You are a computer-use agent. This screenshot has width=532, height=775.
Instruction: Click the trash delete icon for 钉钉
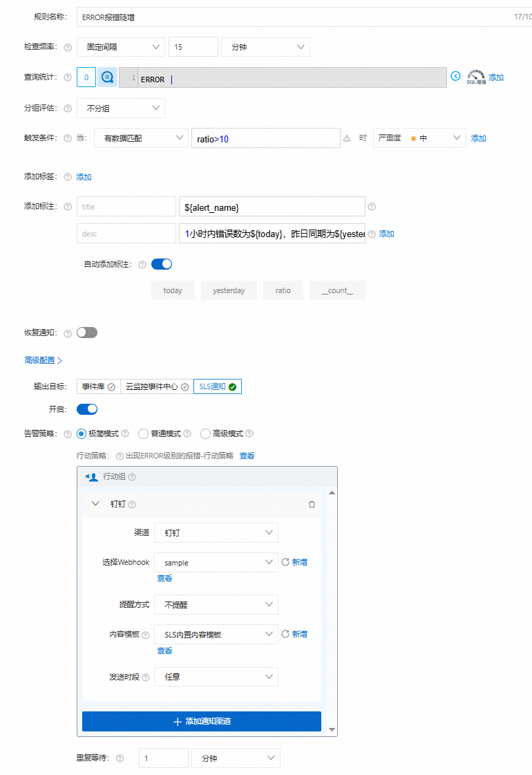pos(312,504)
